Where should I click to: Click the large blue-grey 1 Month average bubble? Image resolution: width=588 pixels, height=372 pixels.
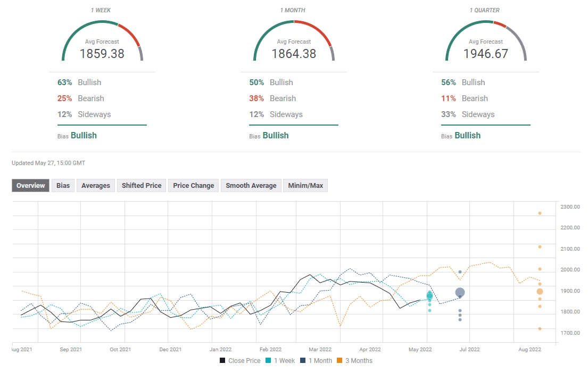click(460, 292)
